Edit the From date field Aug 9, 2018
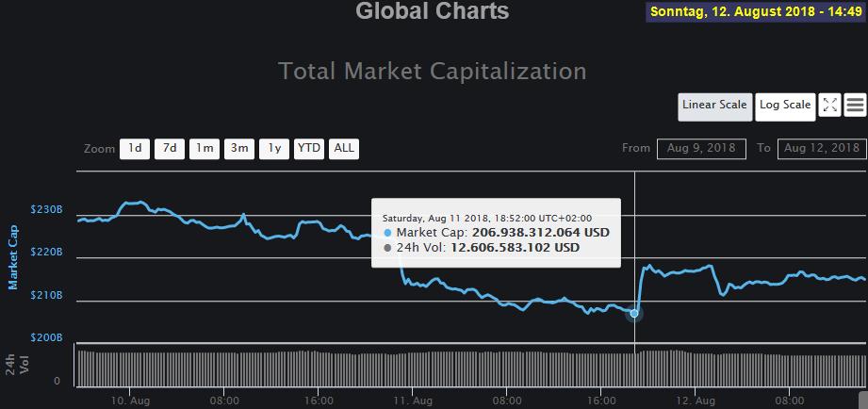 click(x=701, y=148)
